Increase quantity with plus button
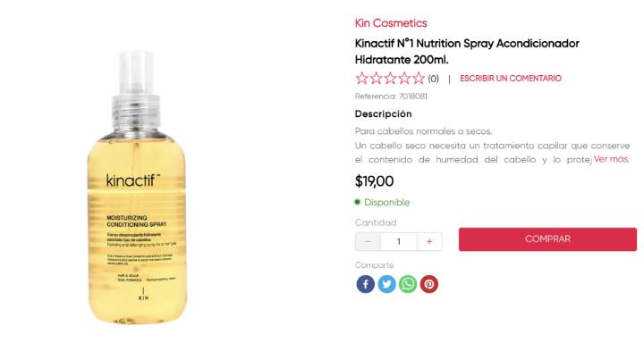 point(429,241)
